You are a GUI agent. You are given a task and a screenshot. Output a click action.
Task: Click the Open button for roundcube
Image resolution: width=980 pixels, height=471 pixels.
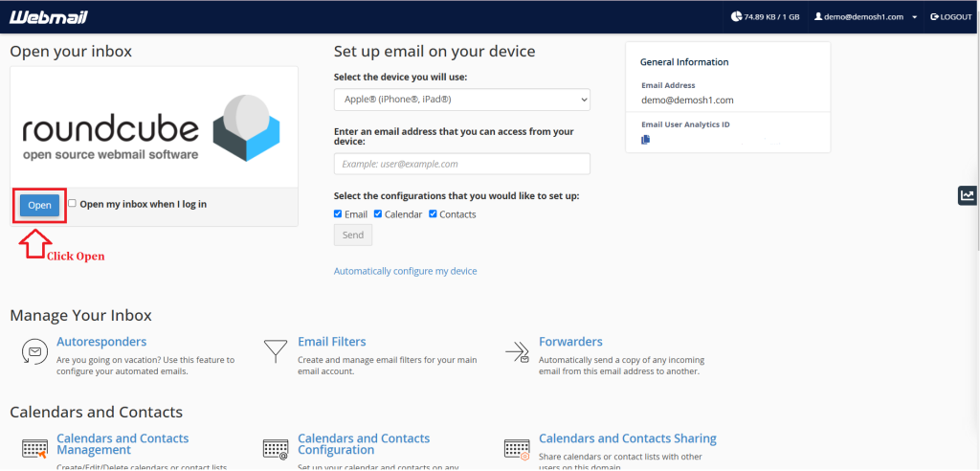pyautogui.click(x=39, y=205)
